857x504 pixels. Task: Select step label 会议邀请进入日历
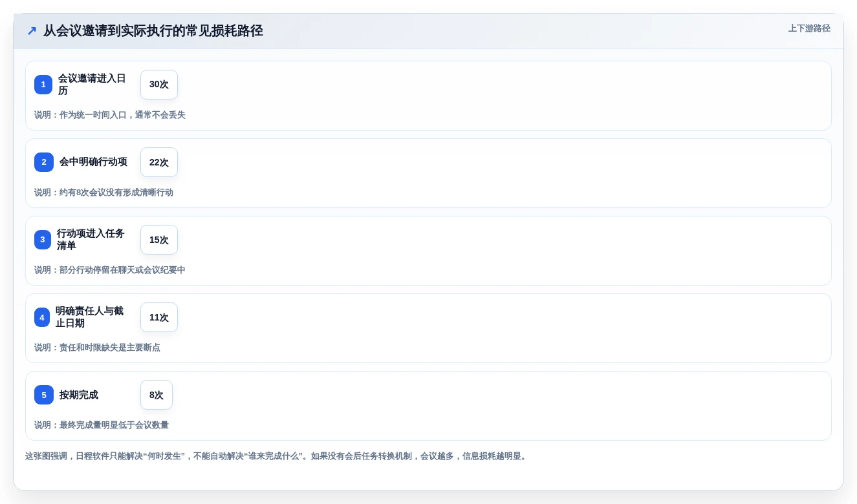tap(92, 85)
